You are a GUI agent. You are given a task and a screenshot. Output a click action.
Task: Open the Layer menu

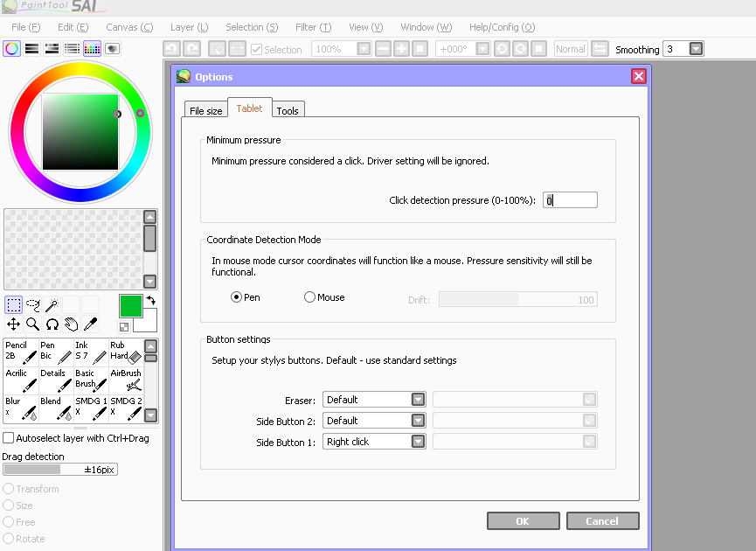189,27
